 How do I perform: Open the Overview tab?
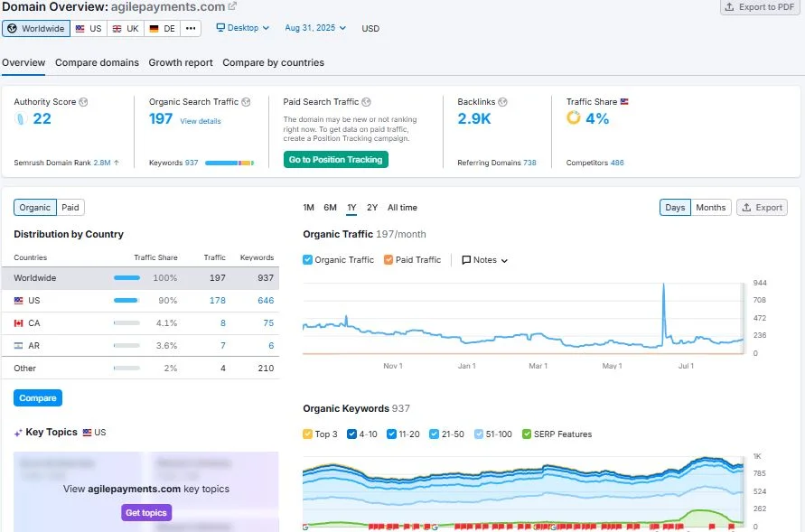click(x=23, y=62)
